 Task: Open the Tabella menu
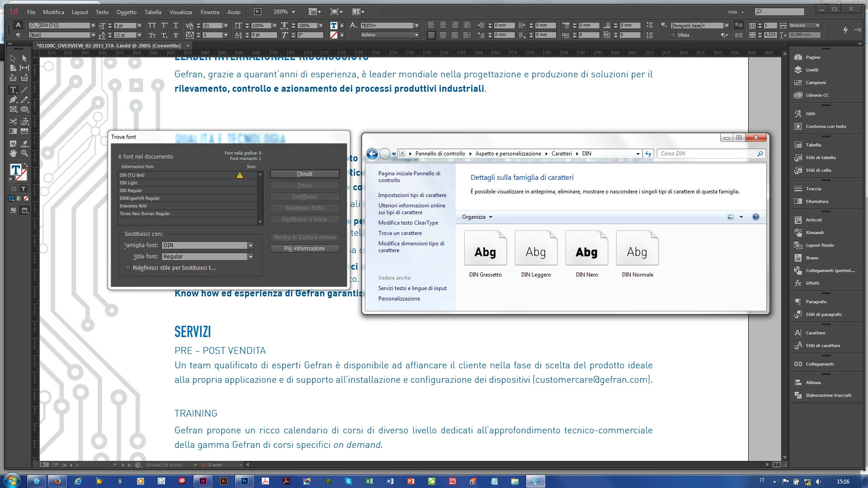coord(153,12)
